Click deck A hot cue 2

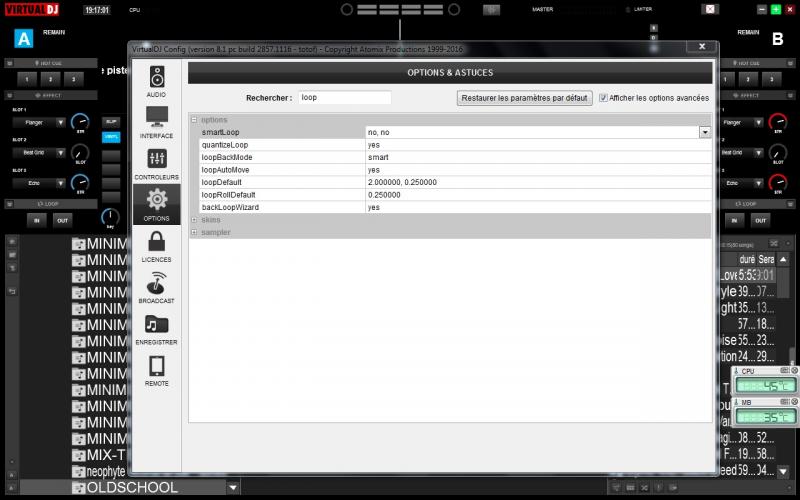point(51,79)
